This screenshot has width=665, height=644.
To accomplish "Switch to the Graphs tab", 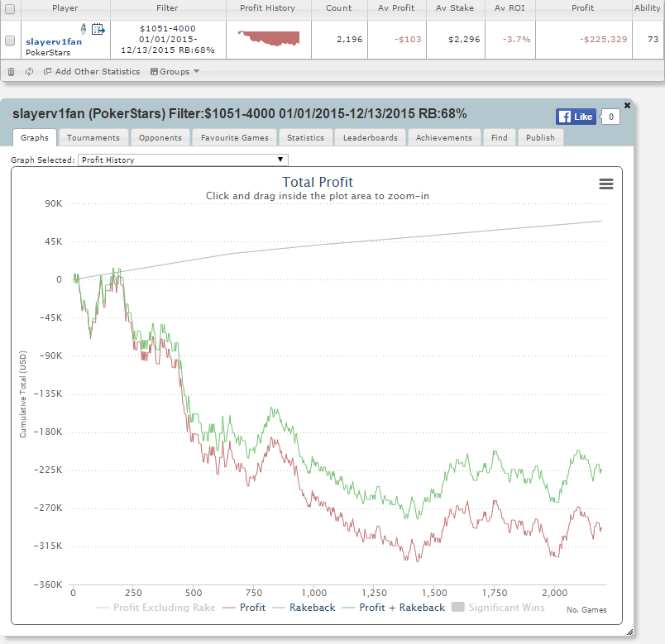I will 35,138.
